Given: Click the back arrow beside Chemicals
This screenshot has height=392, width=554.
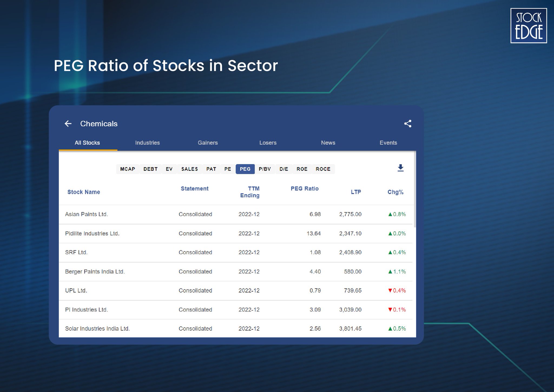Looking at the screenshot, I should pos(68,124).
